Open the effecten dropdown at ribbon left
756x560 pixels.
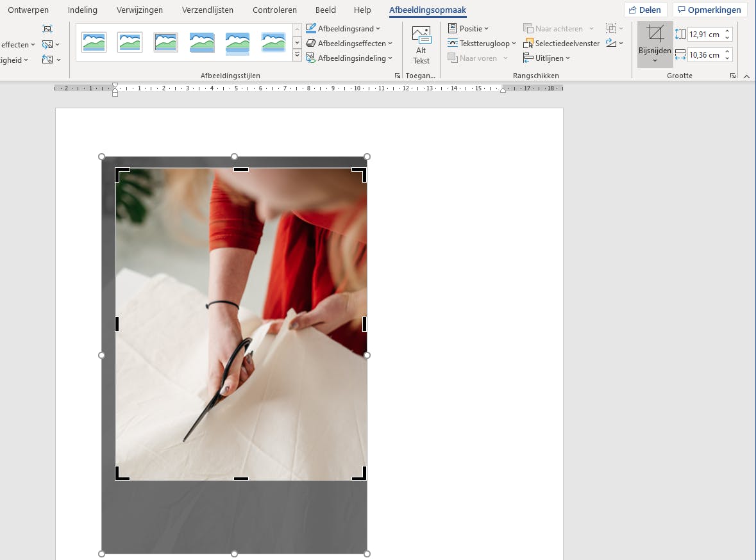[18, 45]
